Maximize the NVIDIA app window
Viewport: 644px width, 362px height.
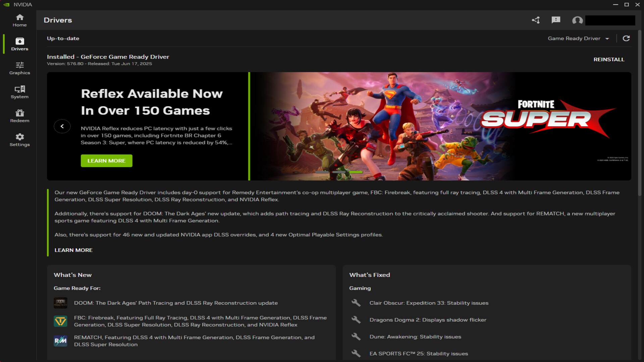[x=627, y=5]
